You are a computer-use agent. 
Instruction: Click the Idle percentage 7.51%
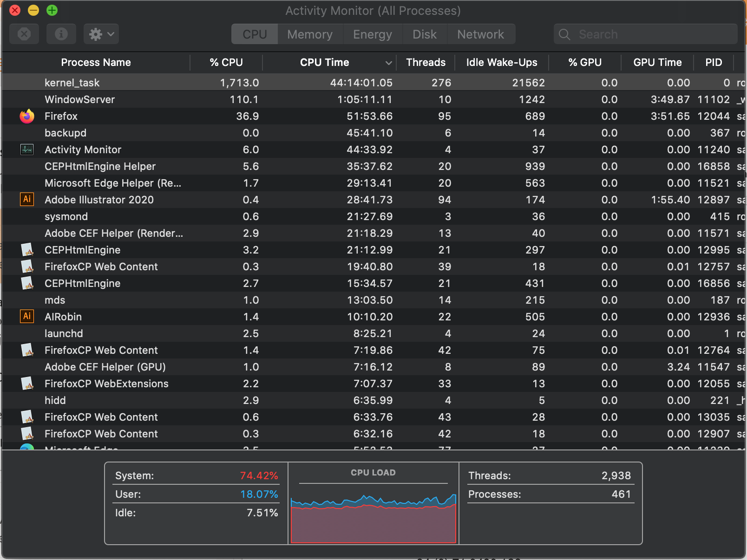tap(262, 513)
